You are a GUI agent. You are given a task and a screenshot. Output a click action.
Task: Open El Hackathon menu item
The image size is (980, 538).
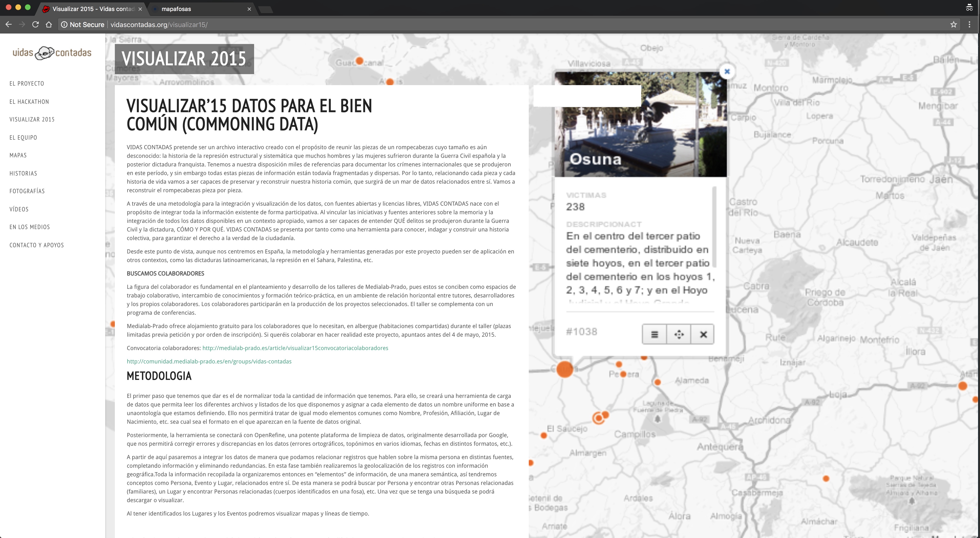(x=29, y=102)
